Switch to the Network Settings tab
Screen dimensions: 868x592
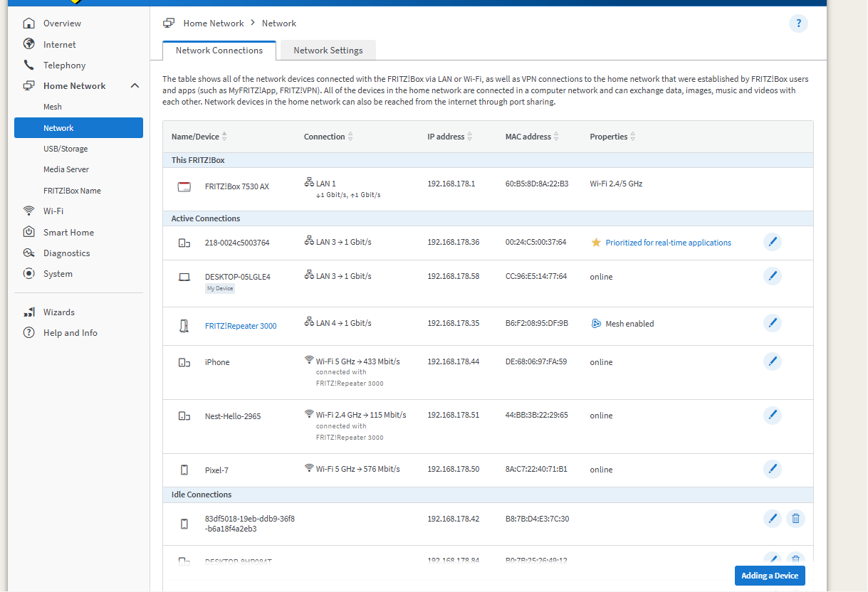coord(328,51)
